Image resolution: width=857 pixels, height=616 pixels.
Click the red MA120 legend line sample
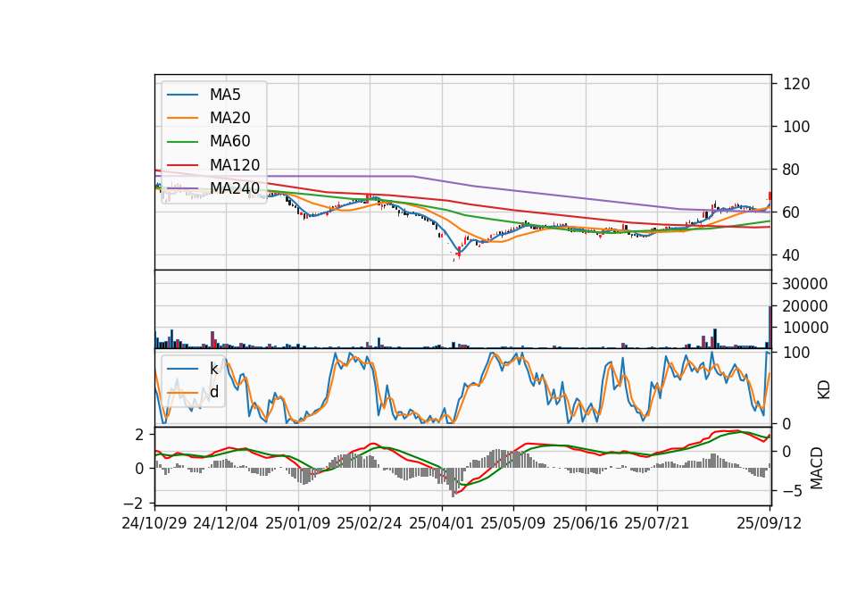click(x=182, y=165)
